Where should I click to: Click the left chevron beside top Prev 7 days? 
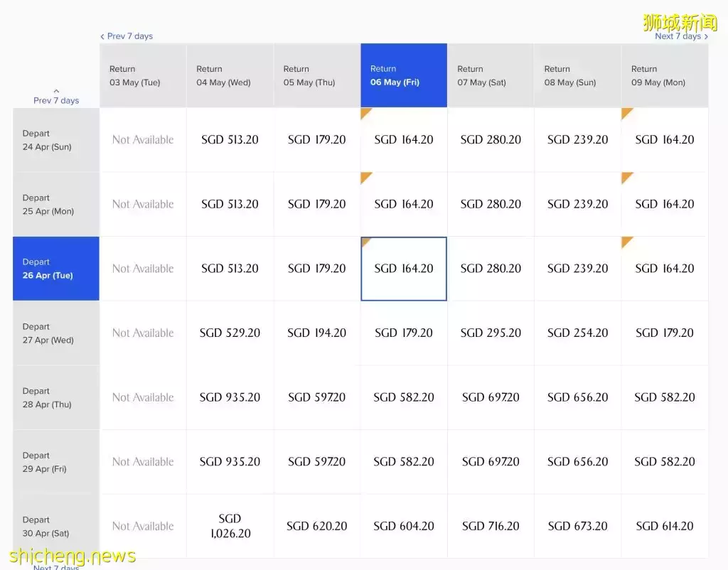[x=102, y=36]
